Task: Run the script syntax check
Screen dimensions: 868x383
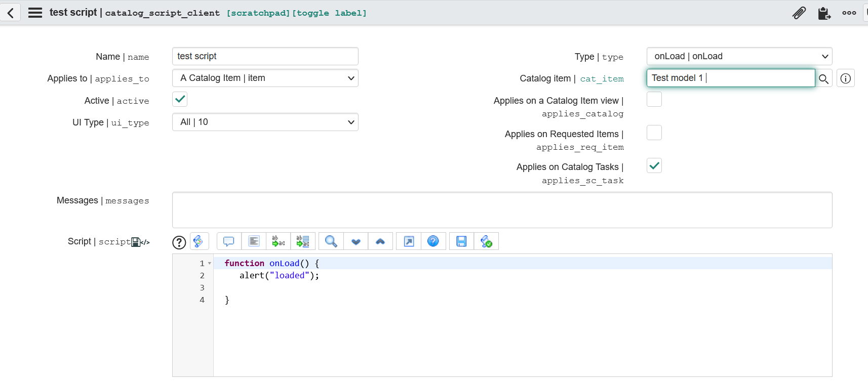Action: (486, 241)
